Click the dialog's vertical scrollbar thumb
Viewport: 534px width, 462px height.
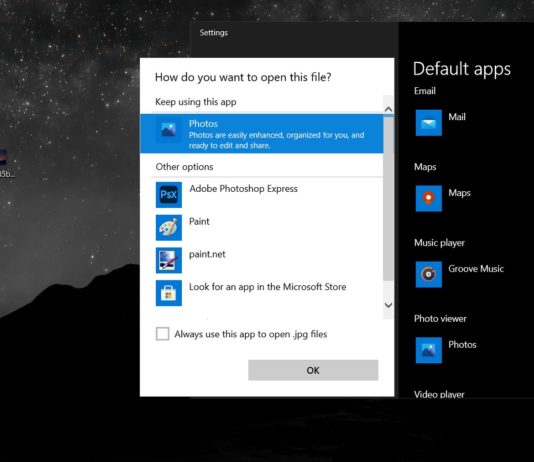click(x=388, y=199)
